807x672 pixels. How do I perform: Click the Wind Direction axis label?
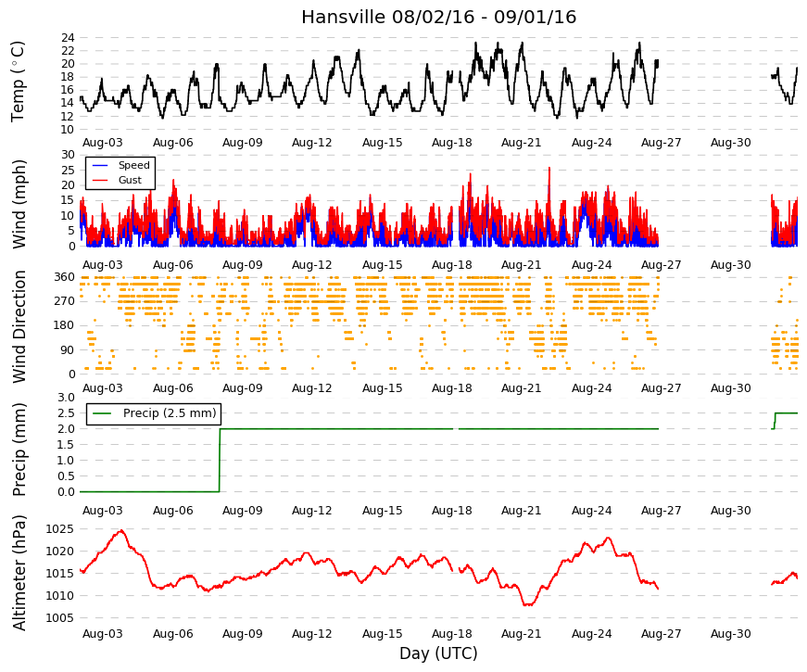(x=19, y=326)
